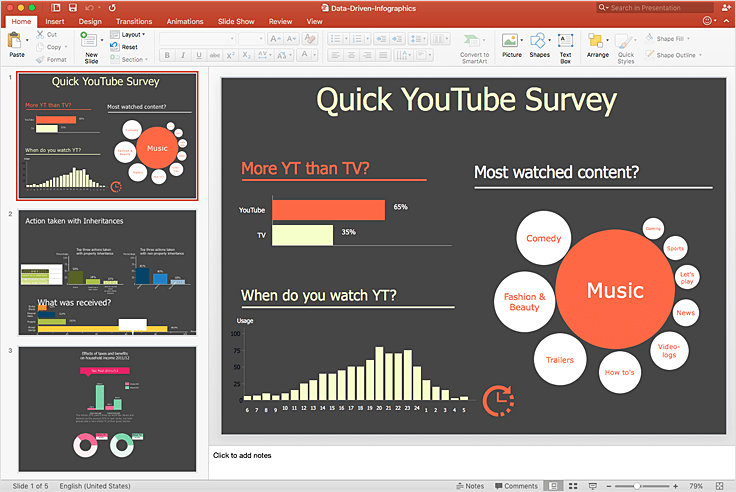This screenshot has height=492, width=736.
Task: Start slide show from status bar icon
Action: coord(593,486)
